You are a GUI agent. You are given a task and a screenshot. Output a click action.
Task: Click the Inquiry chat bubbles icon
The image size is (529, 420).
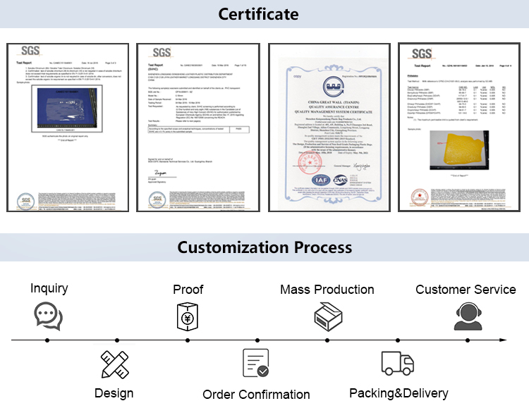48,316
